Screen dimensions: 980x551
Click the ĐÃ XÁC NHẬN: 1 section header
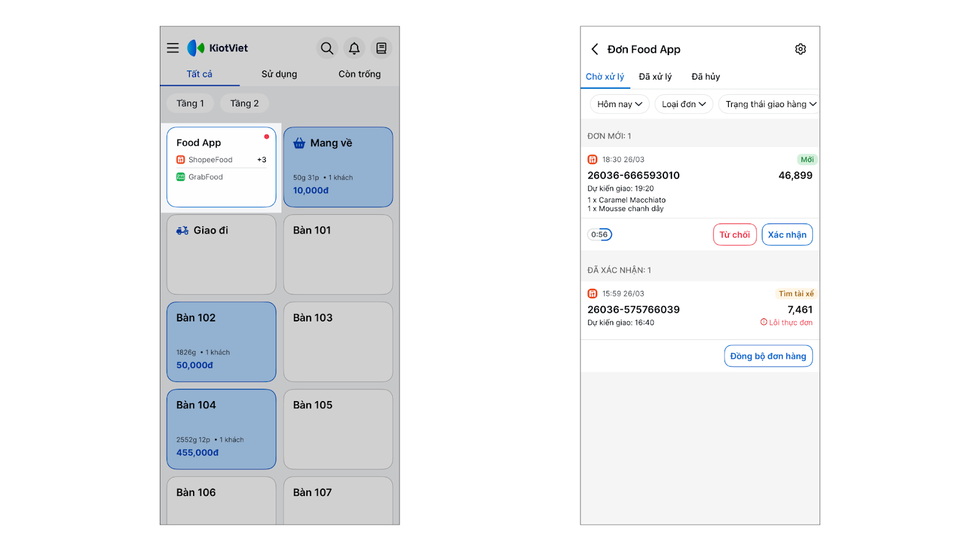tap(619, 270)
